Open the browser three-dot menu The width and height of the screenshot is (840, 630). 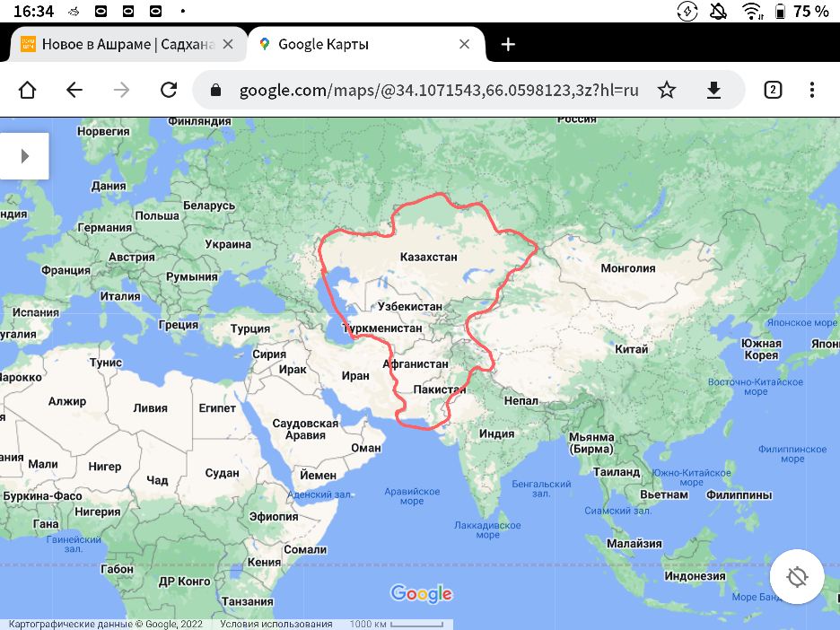point(812,90)
